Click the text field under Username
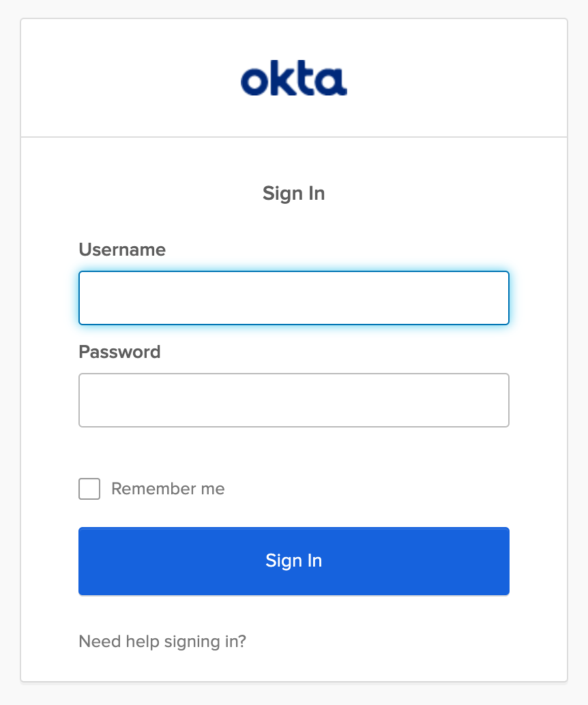The height and width of the screenshot is (705, 588). pyautogui.click(x=293, y=298)
